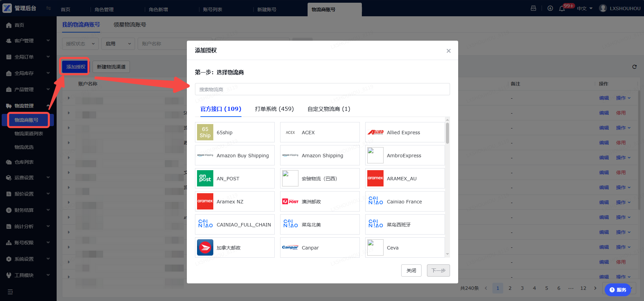
Task: Click the download icon in top bar
Action: (x=550, y=8)
